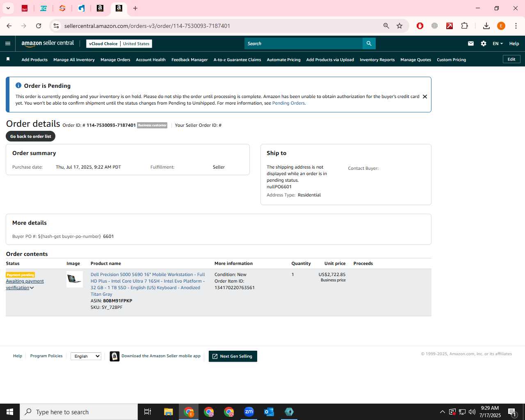The image size is (525, 420).
Task: View site information icon in address bar
Action: [x=56, y=26]
